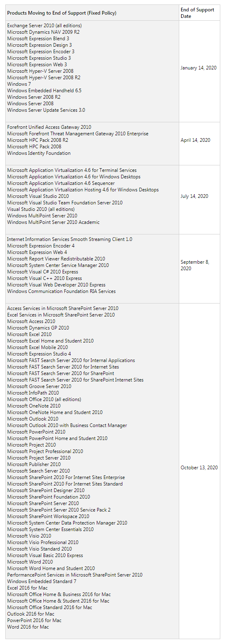228x644 pixels.
Task: Click Microsoft Visual C++ 2010 Express
Action: point(45,278)
